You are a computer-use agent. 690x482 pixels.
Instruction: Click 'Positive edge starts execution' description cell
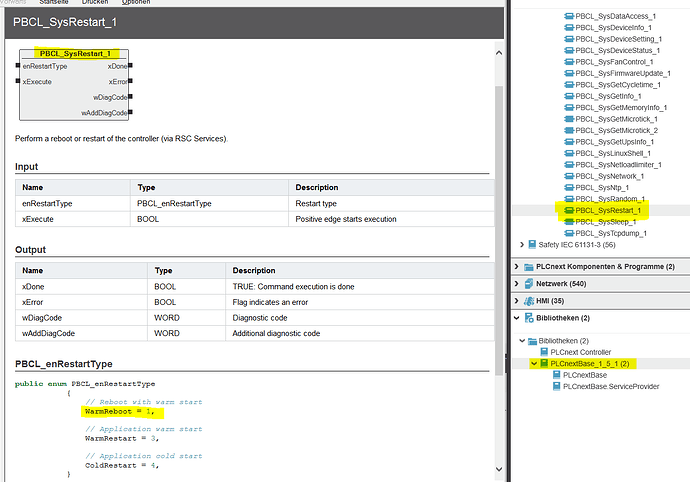[x=391, y=219]
